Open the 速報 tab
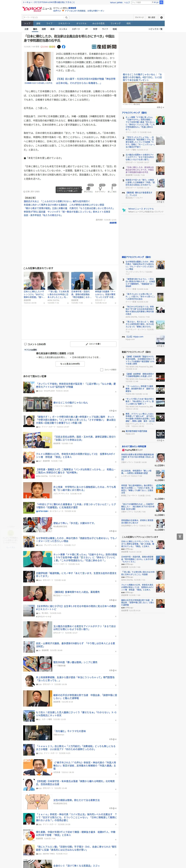 click(x=38, y=24)
